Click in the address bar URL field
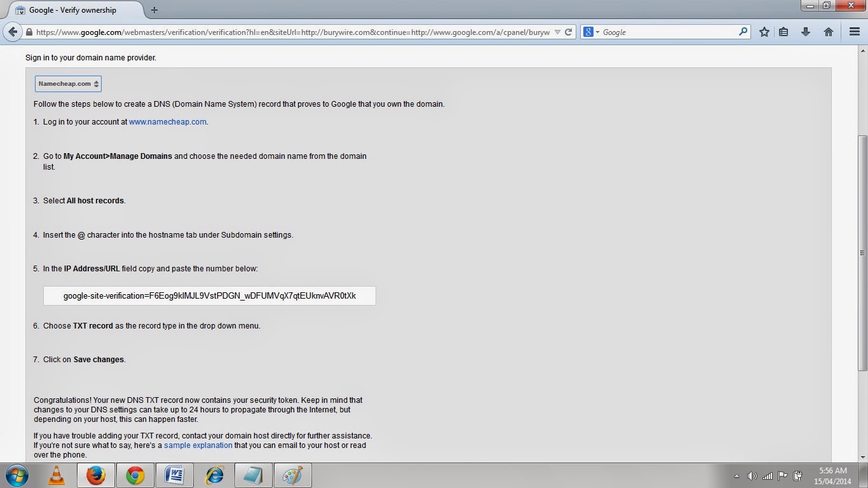This screenshot has width=868, height=488. point(294,32)
